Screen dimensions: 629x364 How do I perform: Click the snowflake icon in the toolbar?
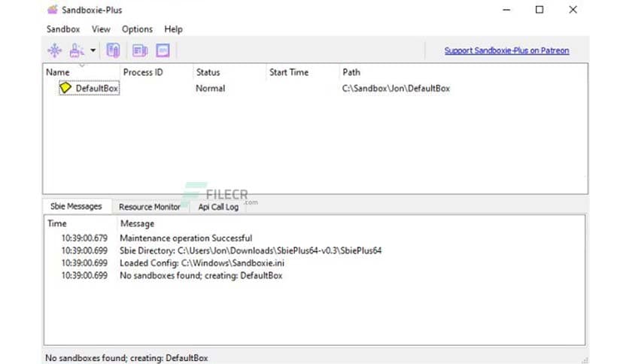55,50
